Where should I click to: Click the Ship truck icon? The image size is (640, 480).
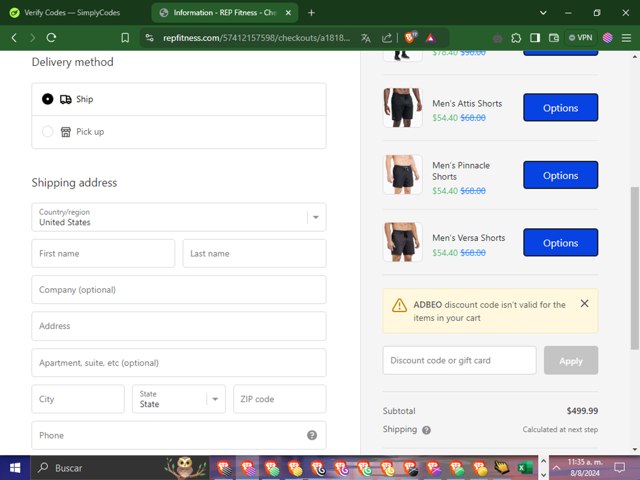(66, 99)
